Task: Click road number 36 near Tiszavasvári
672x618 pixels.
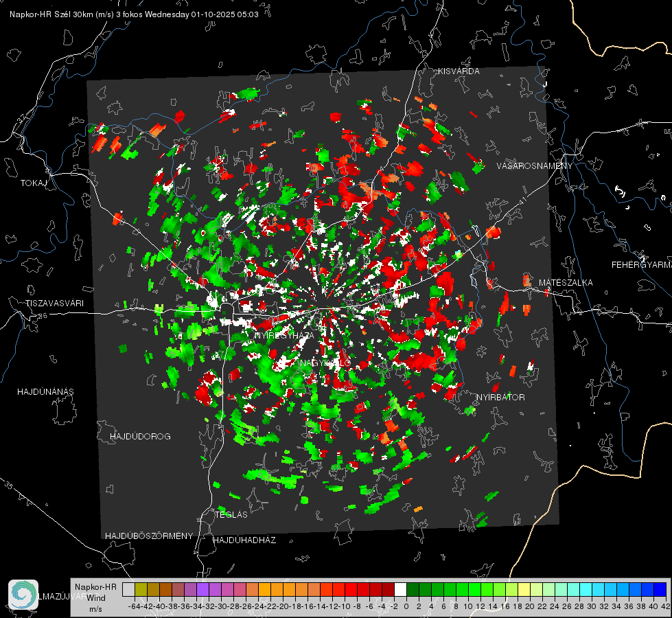Action: click(43, 316)
